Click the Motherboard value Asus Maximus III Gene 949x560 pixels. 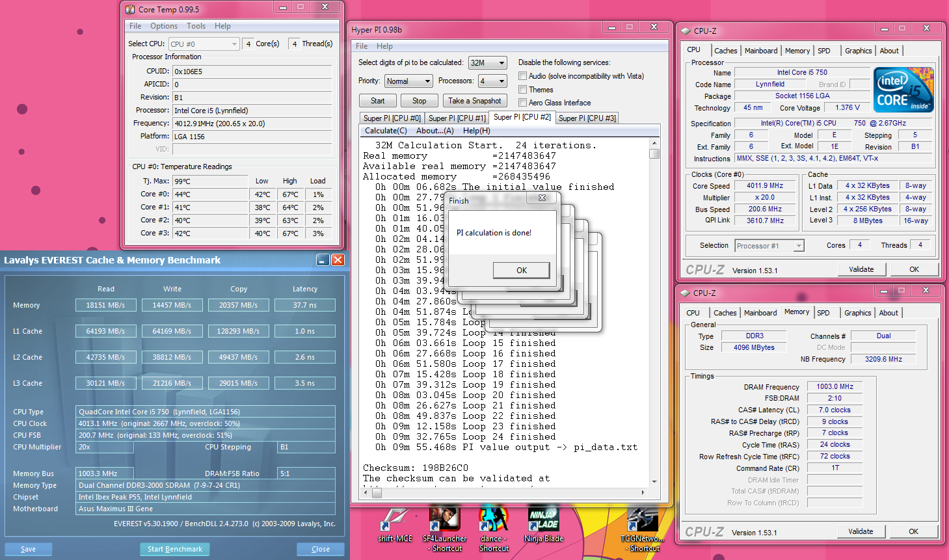pos(206,509)
